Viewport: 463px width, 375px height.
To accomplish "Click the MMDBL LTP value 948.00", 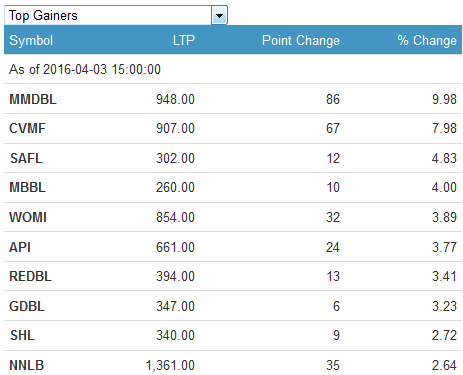I will tap(175, 99).
